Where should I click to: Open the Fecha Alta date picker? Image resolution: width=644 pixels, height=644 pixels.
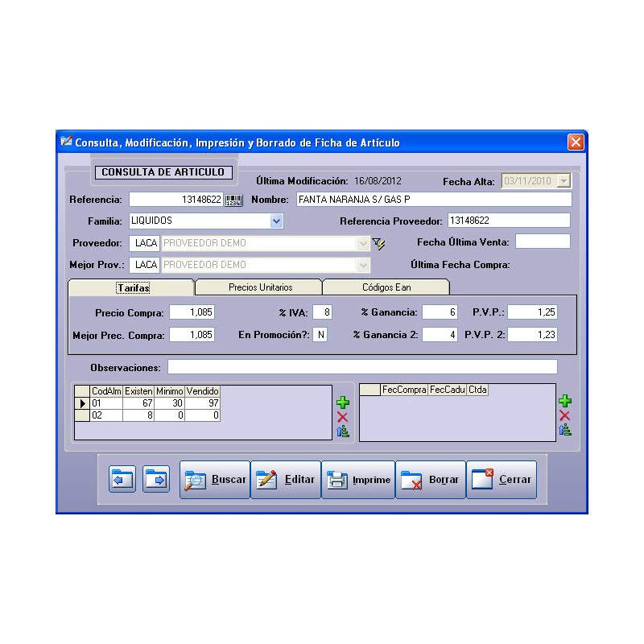(x=563, y=181)
